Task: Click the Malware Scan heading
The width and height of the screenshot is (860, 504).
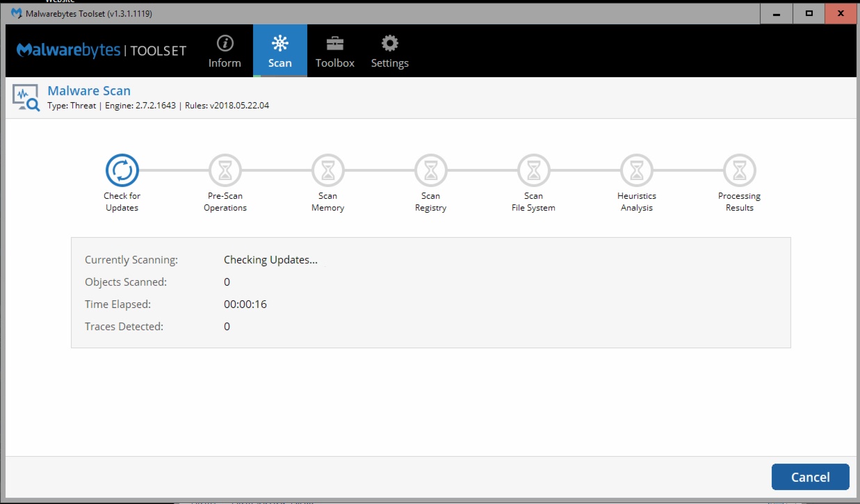Action: 89,91
